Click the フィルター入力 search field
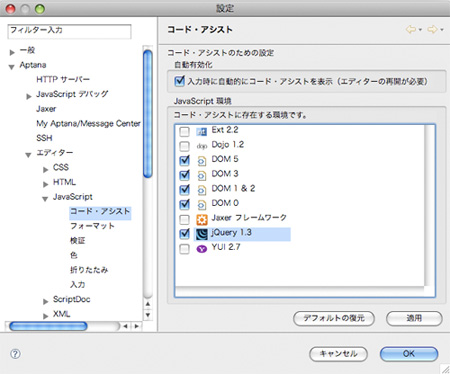Screen dimensions: 450x374 (69, 31)
